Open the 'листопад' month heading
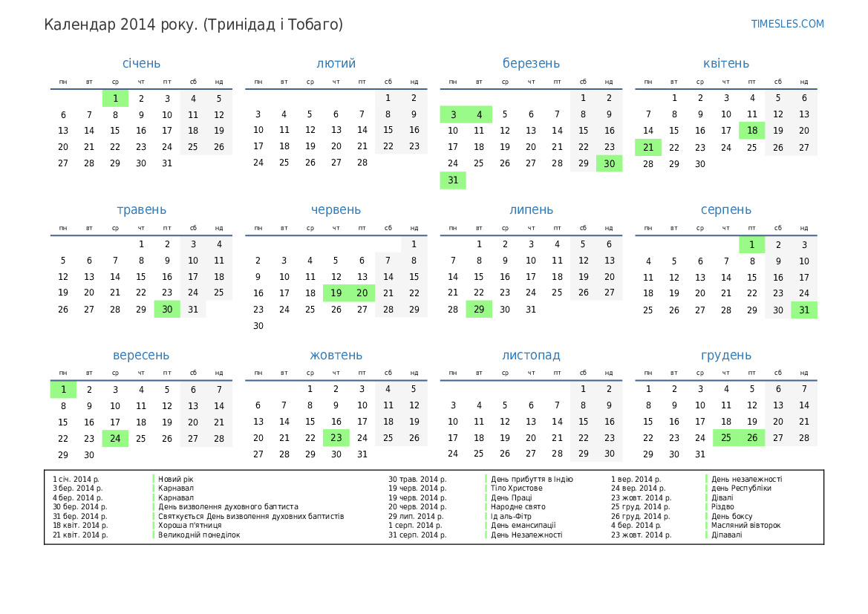This screenshot has width=868, height=614. click(531, 356)
